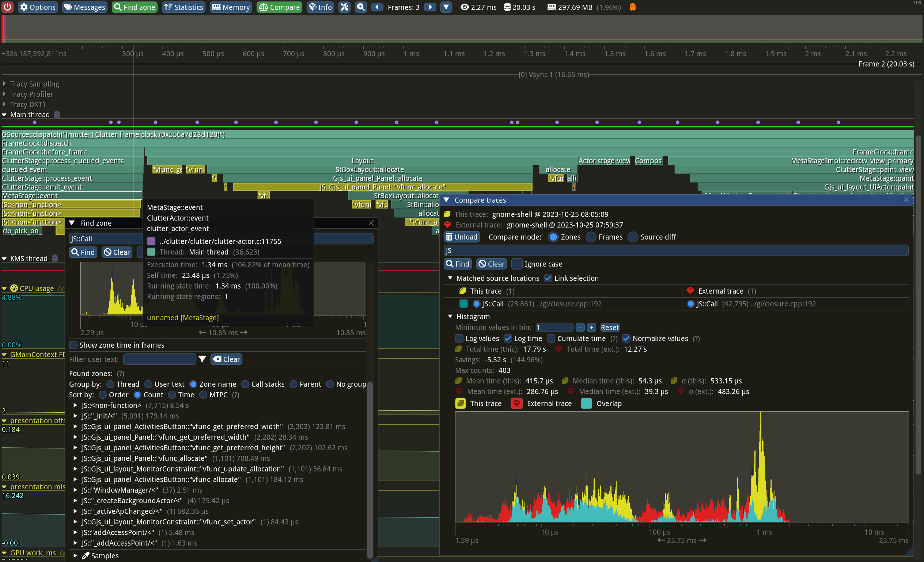Image resolution: width=924 pixels, height=562 pixels.
Task: Click the zoom magnifier icon in toolbar
Action: coord(360,7)
